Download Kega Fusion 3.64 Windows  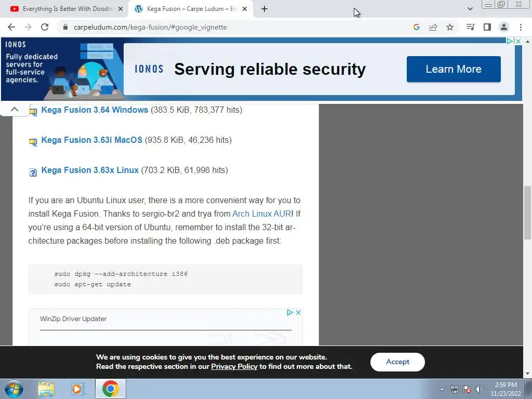tap(95, 110)
